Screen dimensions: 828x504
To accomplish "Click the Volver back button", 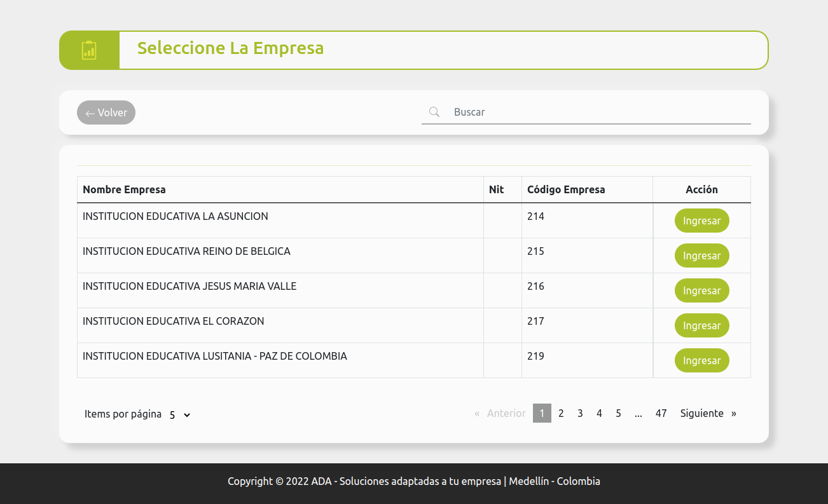I will [106, 112].
